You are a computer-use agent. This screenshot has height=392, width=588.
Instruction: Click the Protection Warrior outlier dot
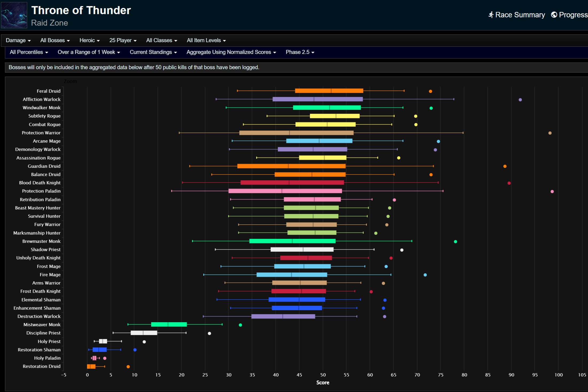tap(550, 133)
